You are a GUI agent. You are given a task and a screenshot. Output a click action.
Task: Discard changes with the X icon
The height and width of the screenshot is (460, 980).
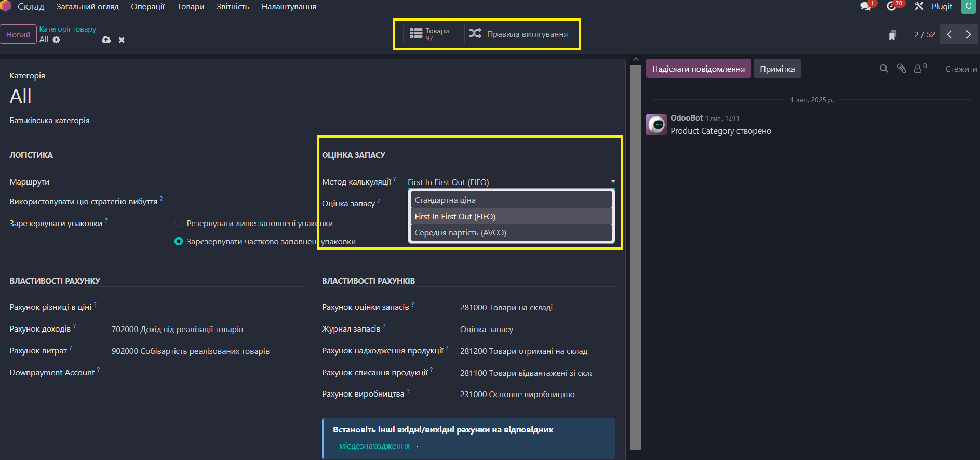[x=122, y=40]
